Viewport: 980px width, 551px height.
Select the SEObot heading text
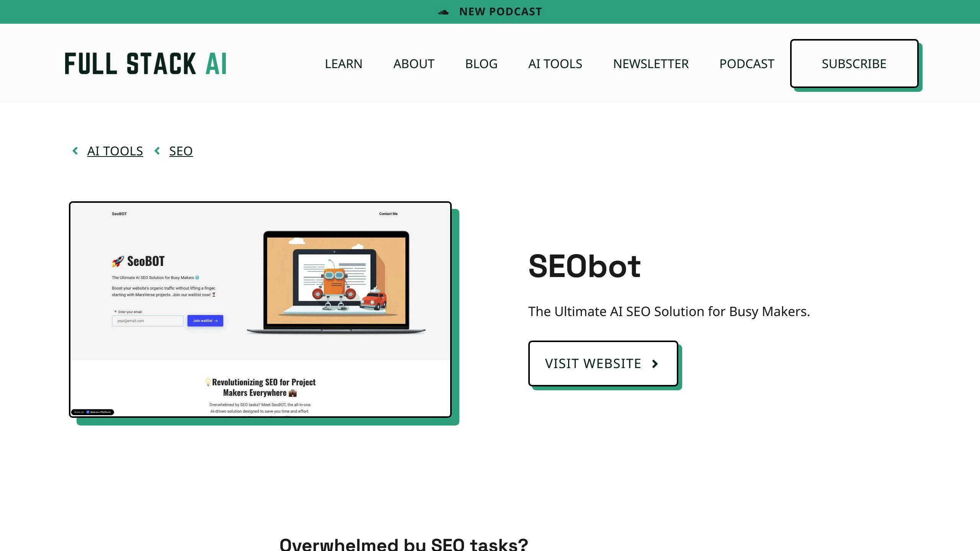click(585, 266)
